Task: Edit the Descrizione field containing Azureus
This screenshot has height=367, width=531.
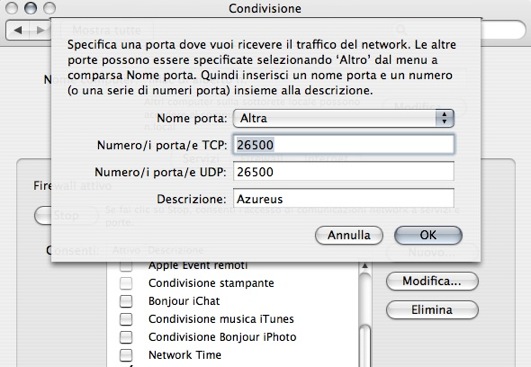Action: coord(343,199)
